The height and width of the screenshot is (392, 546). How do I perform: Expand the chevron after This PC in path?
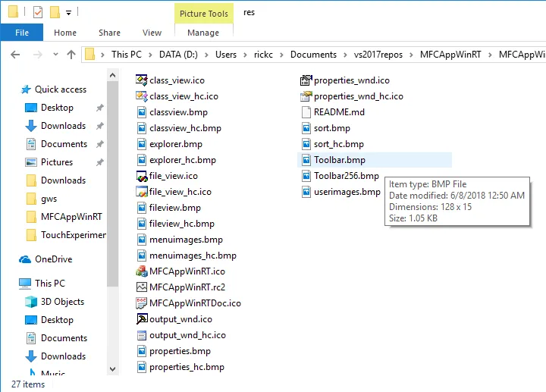pos(150,55)
